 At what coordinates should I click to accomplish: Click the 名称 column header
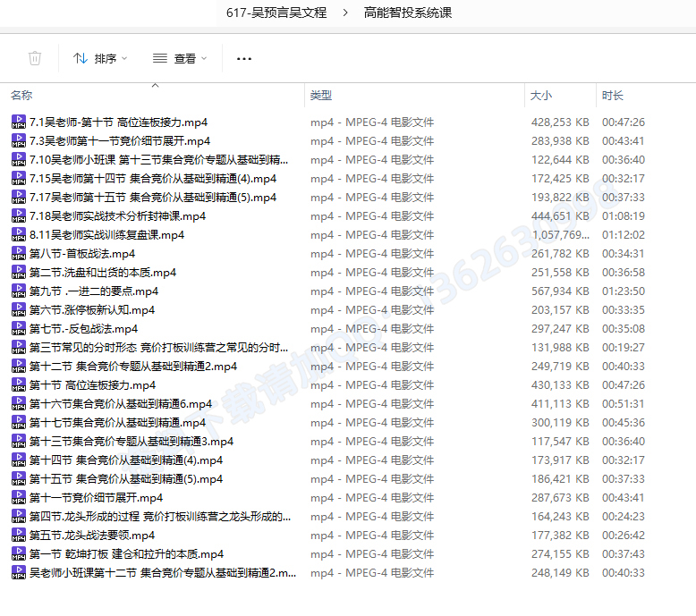click(x=22, y=95)
